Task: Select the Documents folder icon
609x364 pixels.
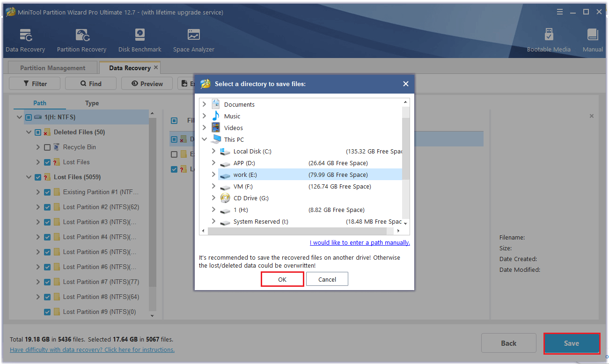Action: 216,104
